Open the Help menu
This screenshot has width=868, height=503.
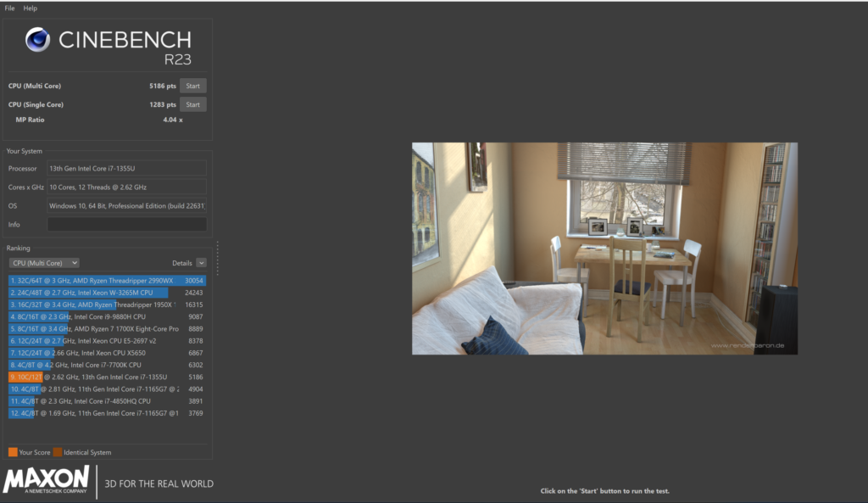click(x=31, y=8)
